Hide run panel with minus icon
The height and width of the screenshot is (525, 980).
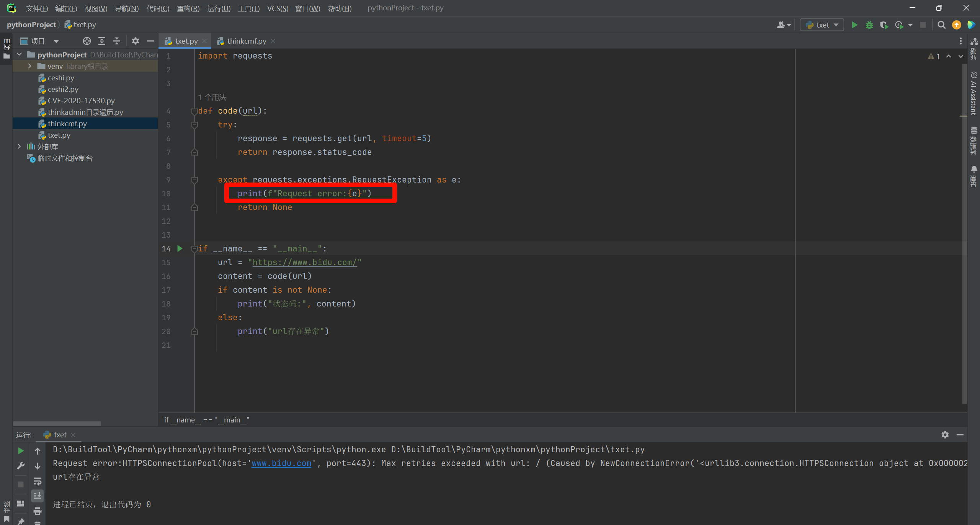click(960, 435)
